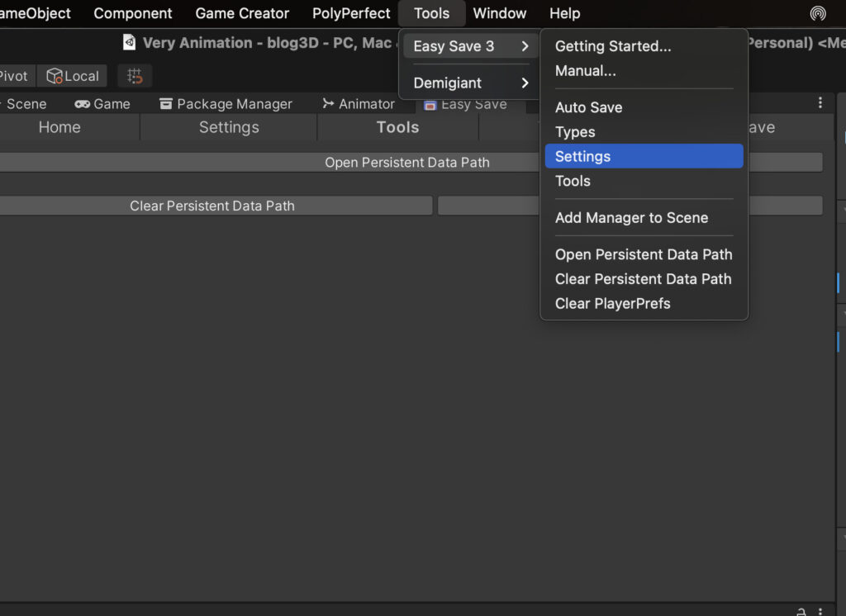Click Auto Save in the Easy Save submenu
This screenshot has width=846, height=616.
click(588, 107)
